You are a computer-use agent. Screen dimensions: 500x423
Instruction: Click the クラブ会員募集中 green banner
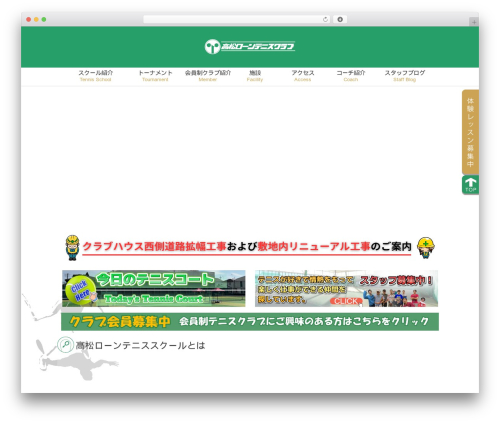(250, 322)
